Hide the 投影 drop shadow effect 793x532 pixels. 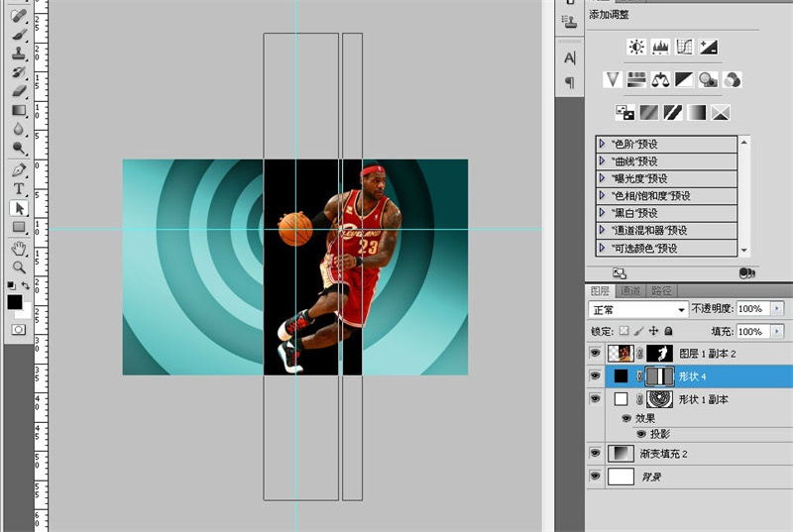(x=640, y=433)
